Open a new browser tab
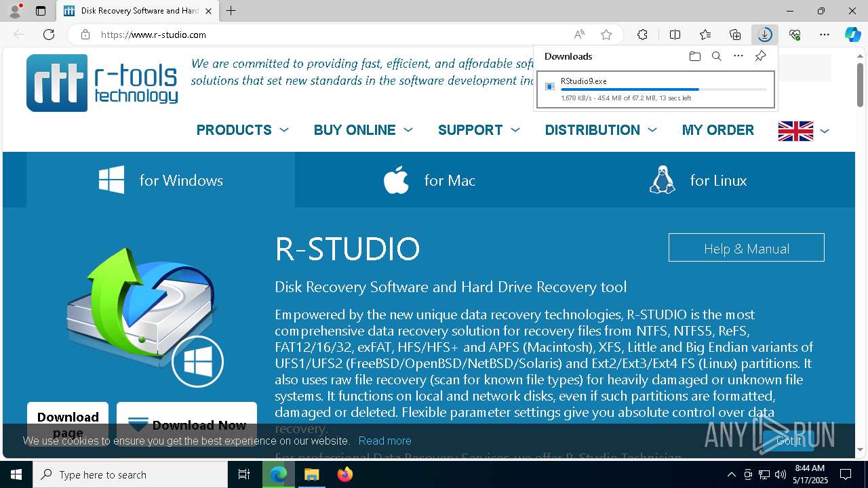The width and height of the screenshot is (868, 488). click(x=231, y=11)
